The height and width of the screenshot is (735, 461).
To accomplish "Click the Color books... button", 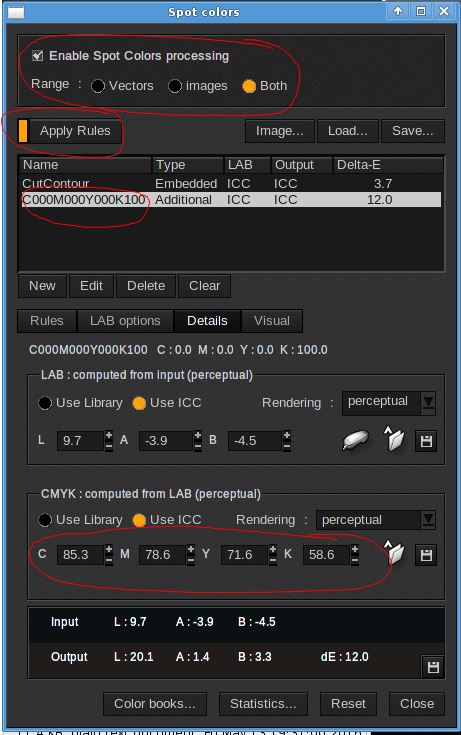I will (x=155, y=704).
